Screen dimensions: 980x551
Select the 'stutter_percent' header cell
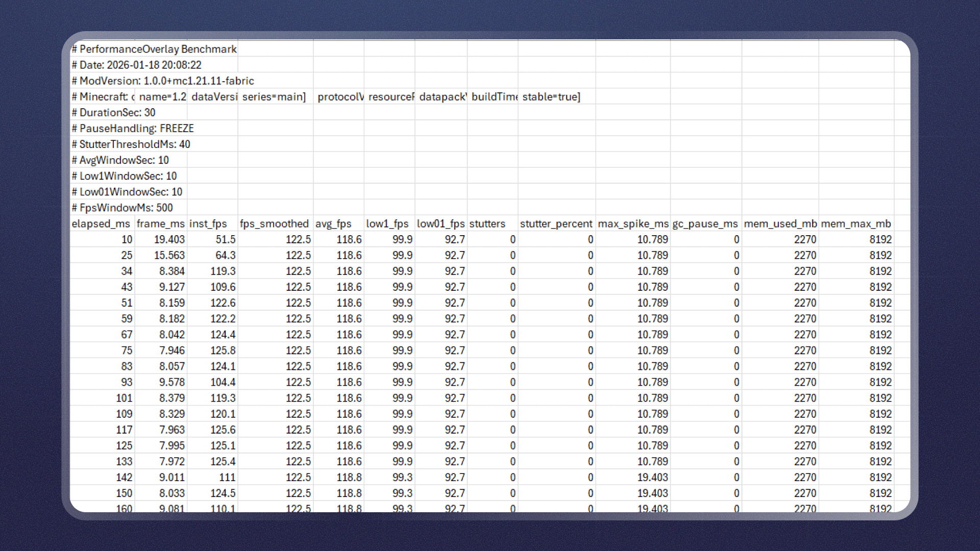click(557, 223)
